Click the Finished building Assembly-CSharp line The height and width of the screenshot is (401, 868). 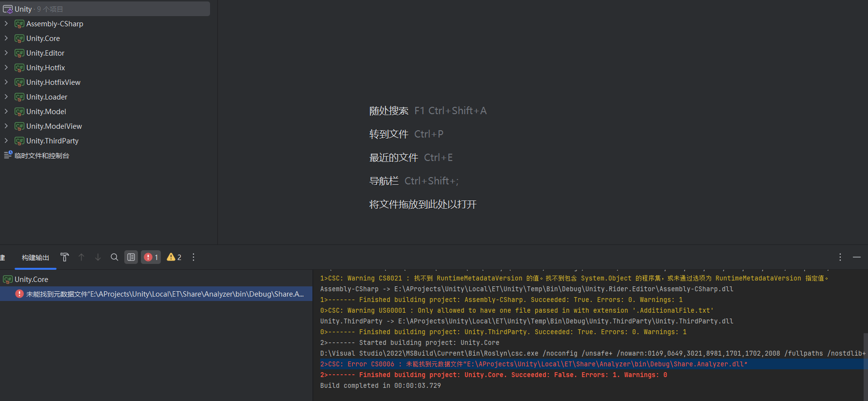click(502, 300)
